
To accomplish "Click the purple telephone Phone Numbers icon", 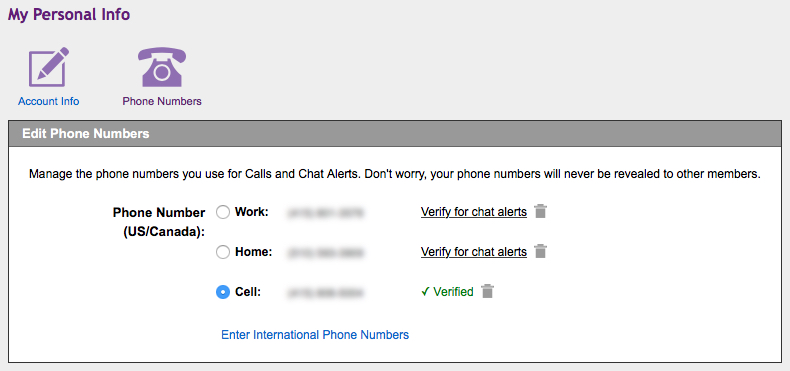I will [x=162, y=67].
